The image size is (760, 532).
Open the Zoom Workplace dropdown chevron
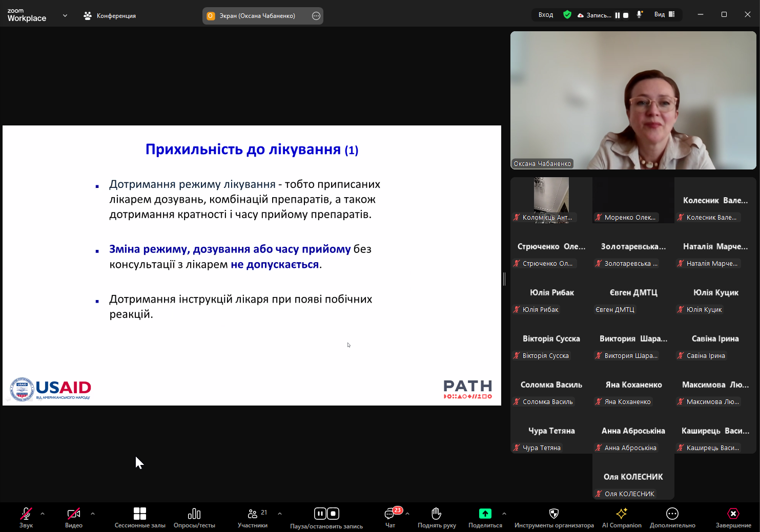(65, 15)
